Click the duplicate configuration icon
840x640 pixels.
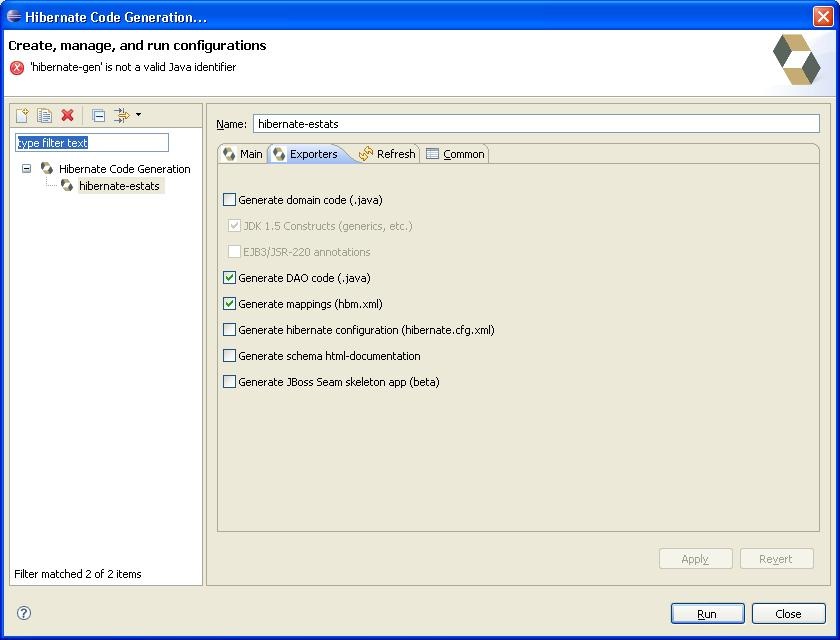[44, 116]
